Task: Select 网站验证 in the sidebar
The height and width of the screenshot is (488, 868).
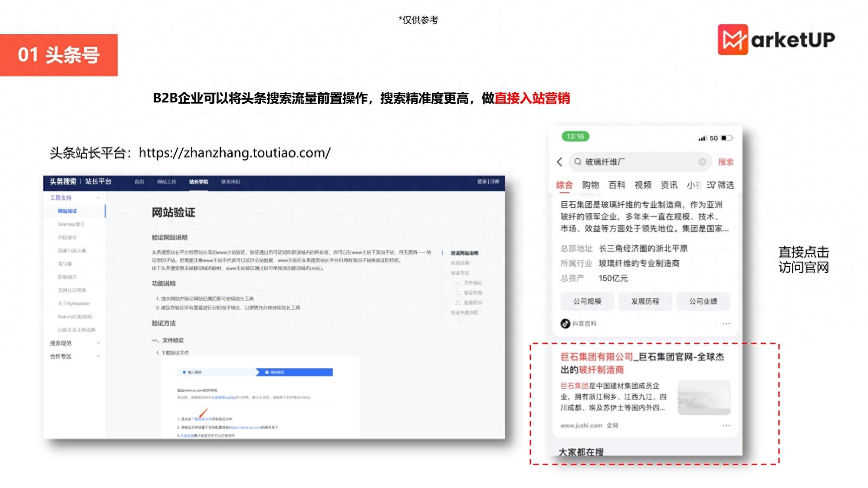Action: [x=67, y=211]
